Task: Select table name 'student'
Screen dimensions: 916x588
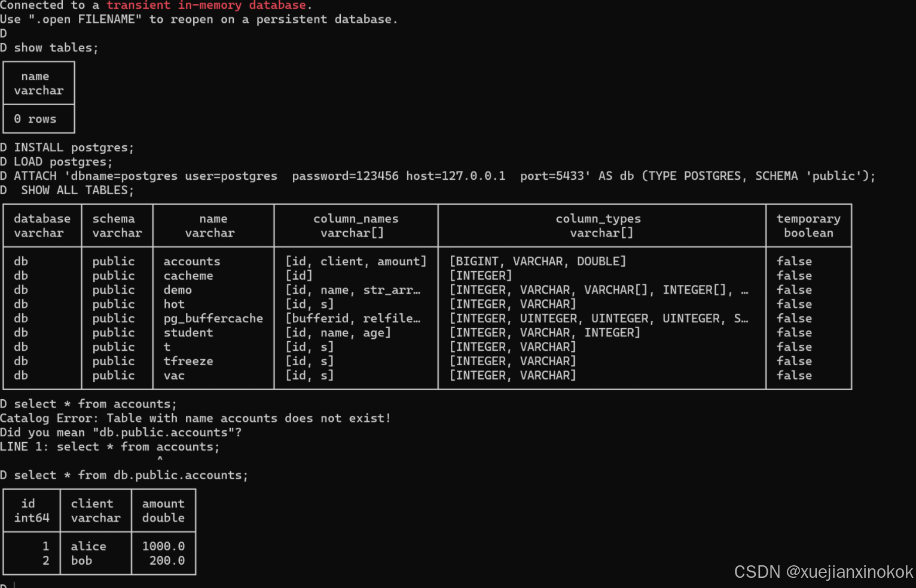Action: (x=188, y=333)
